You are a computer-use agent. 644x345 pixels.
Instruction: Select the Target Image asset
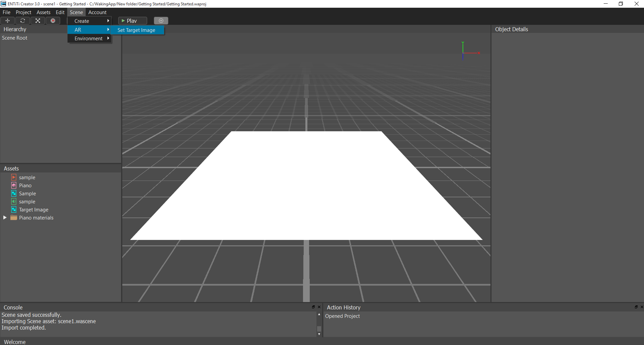pyautogui.click(x=34, y=210)
